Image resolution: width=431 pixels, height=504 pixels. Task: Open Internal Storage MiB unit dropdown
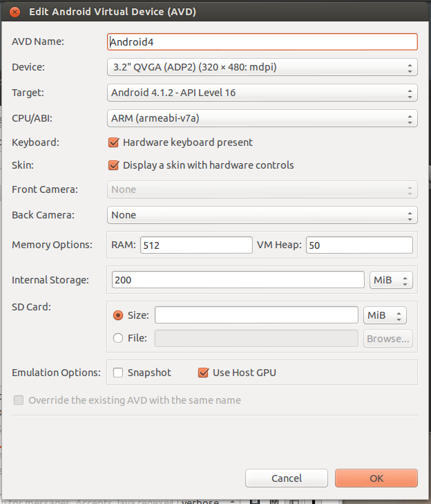coord(391,280)
